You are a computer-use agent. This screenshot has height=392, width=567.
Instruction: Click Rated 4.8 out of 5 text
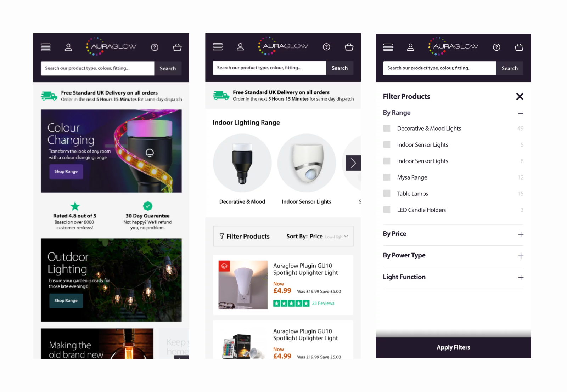click(x=75, y=216)
